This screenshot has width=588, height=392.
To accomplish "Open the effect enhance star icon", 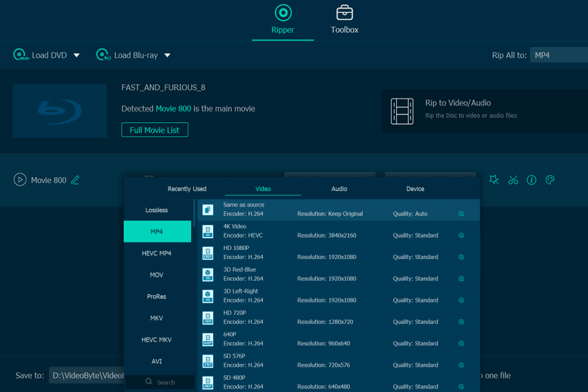I will [494, 180].
